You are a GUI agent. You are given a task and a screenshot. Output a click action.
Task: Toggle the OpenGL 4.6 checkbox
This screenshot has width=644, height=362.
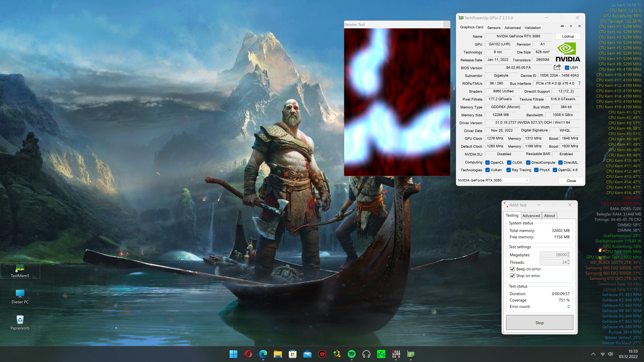coord(555,170)
